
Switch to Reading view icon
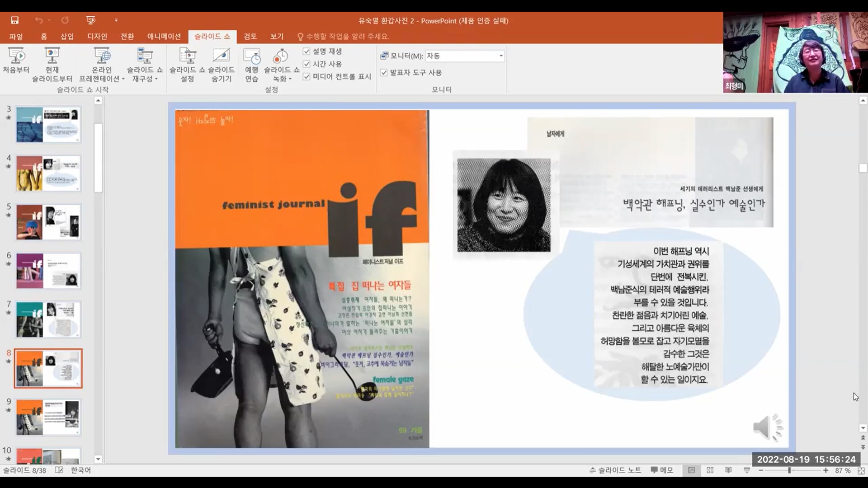coord(728,470)
